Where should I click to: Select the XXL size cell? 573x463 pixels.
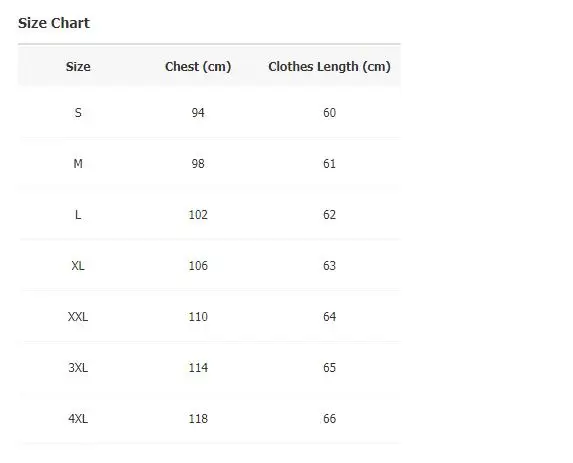[x=78, y=316]
